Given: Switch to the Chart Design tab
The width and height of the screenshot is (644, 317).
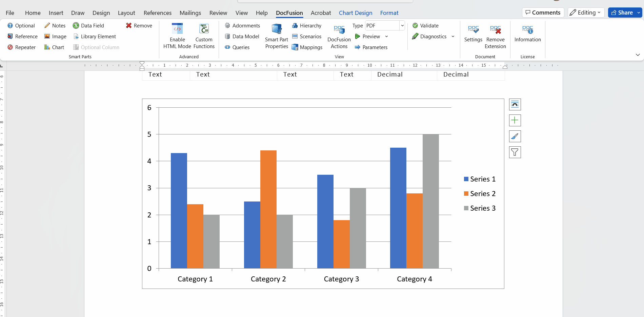Looking at the screenshot, I should tap(356, 13).
